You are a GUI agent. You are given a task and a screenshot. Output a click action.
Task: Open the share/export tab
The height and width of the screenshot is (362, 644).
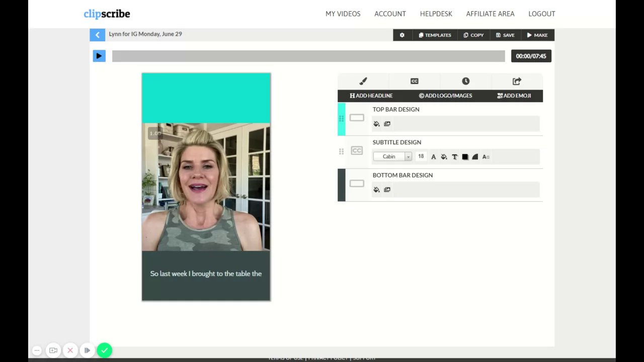click(517, 81)
